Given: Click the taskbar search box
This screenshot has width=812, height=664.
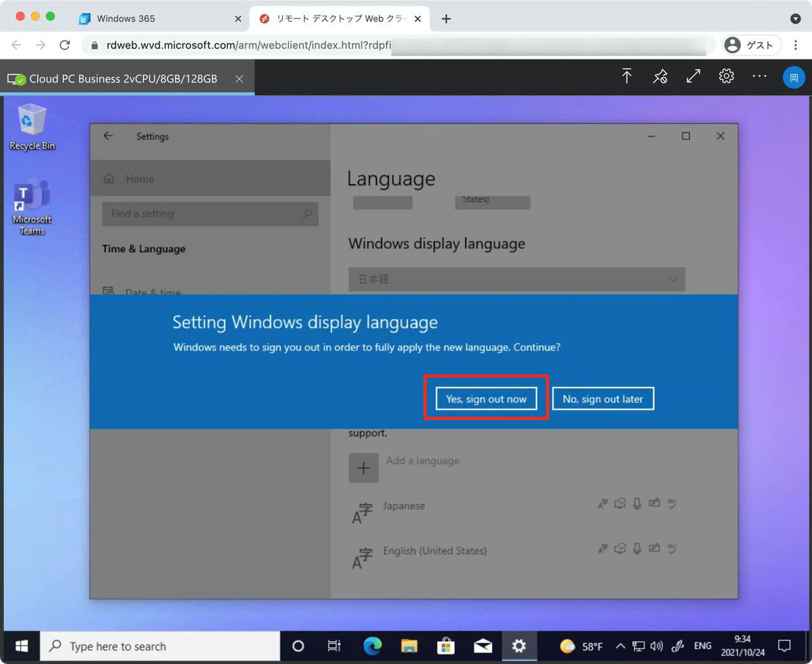Looking at the screenshot, I should coord(160,646).
